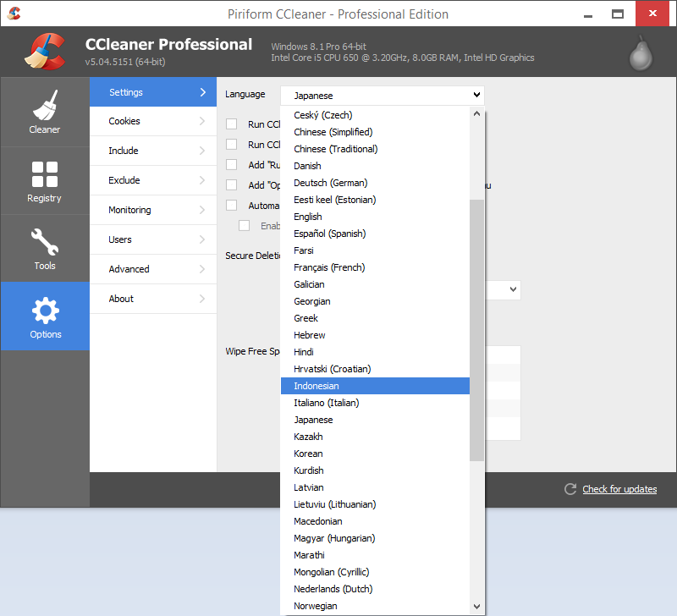Choose the highlighted Indonesian entry
The image size is (677, 616).
click(x=375, y=386)
